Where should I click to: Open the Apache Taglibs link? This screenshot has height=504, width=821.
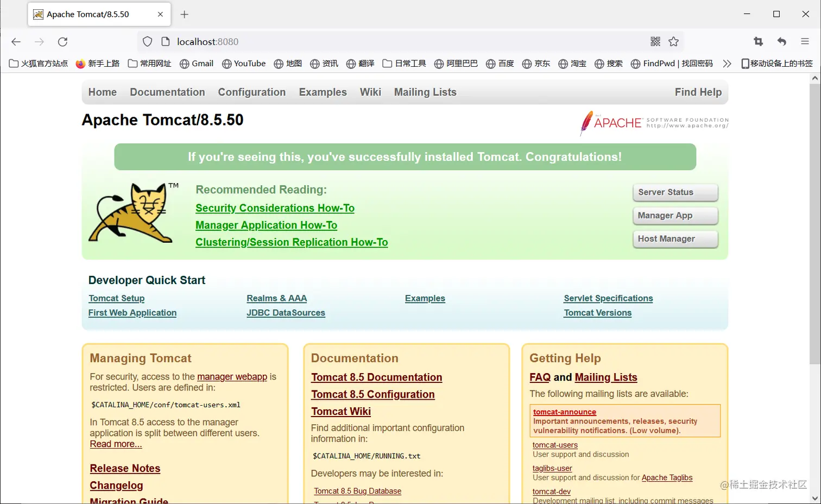(x=667, y=478)
